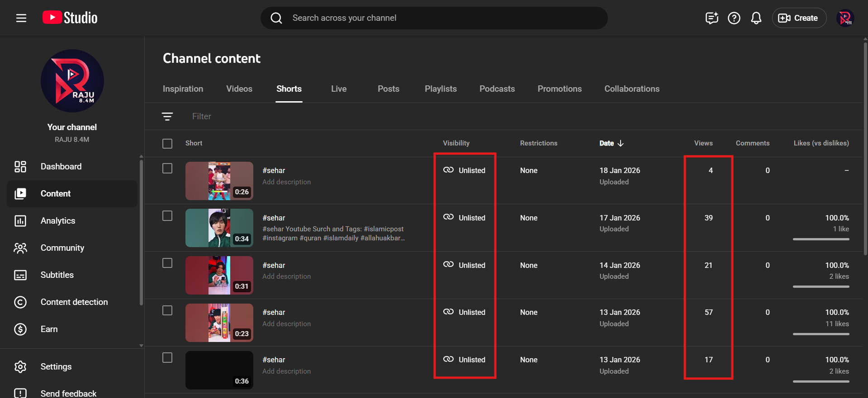Open Content detection in sidebar
Screen dimensions: 868x398
tap(74, 302)
